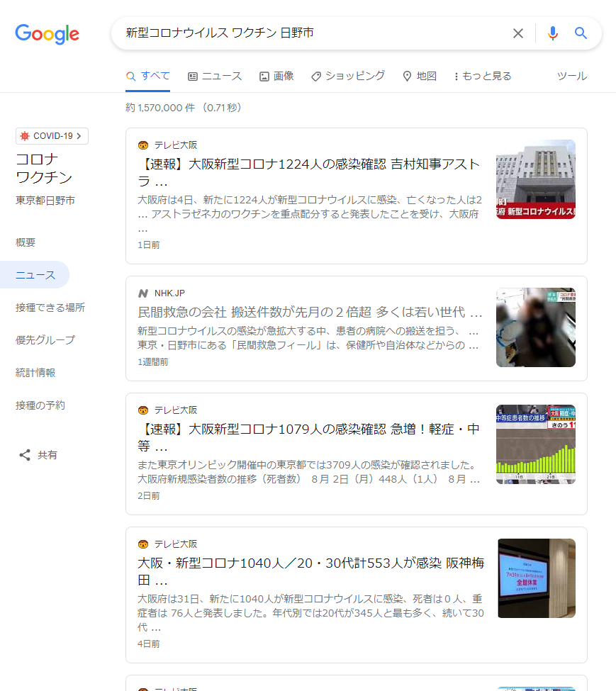This screenshot has height=691, width=616.
Task: Select 概要 in the sidebar
Action: [x=26, y=242]
